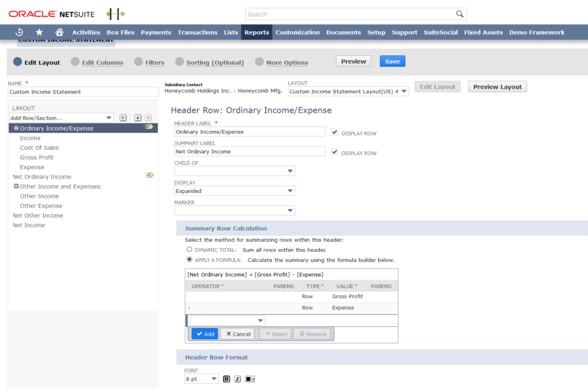Click the pencil edit icon next to Net Ordinary Income
This screenshot has height=392, width=588.
point(149,175)
